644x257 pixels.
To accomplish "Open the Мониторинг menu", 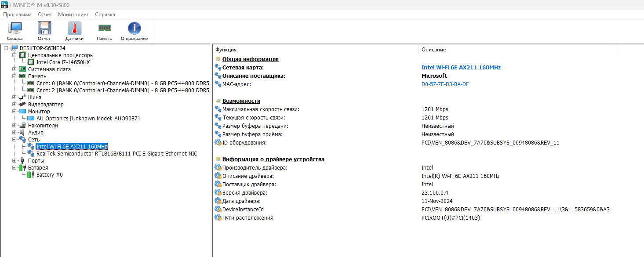I will pyautogui.click(x=73, y=14).
